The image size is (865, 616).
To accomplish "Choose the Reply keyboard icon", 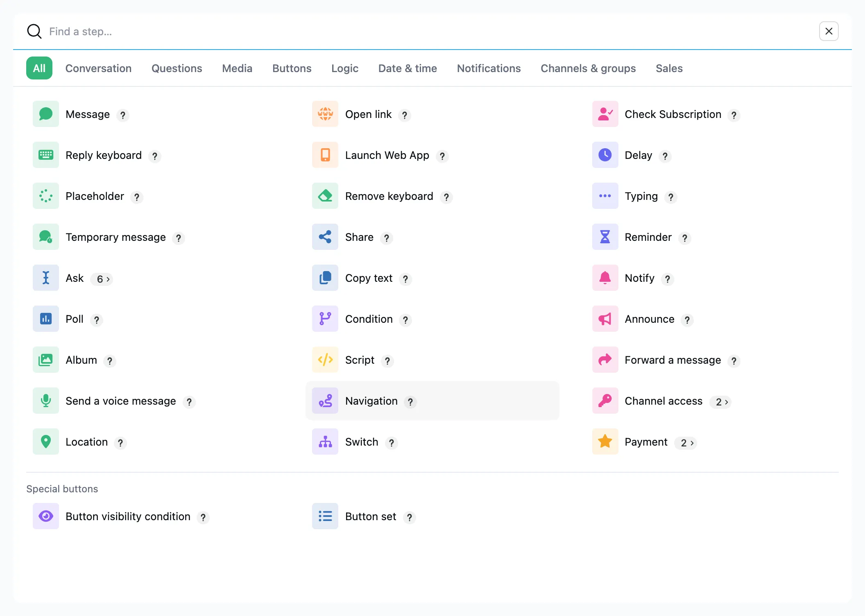I will pos(46,155).
